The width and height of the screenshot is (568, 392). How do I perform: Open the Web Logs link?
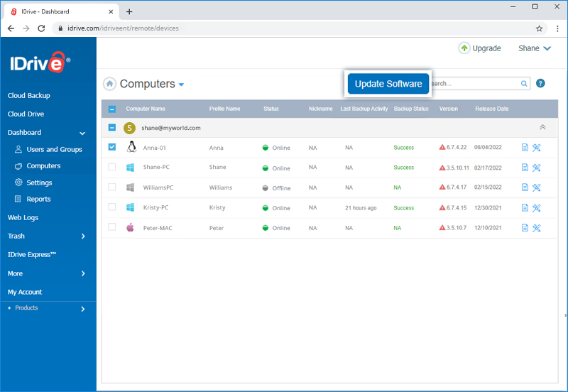click(23, 217)
